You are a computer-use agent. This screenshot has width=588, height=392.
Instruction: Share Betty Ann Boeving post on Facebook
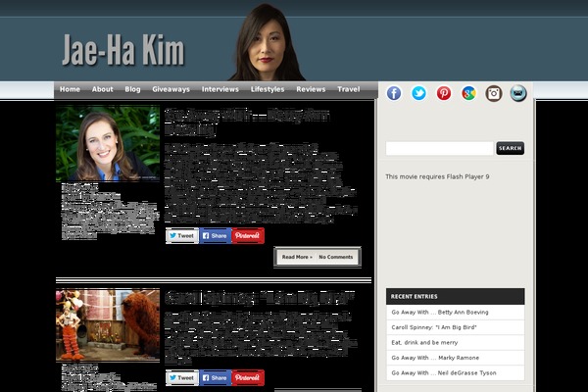click(x=215, y=235)
